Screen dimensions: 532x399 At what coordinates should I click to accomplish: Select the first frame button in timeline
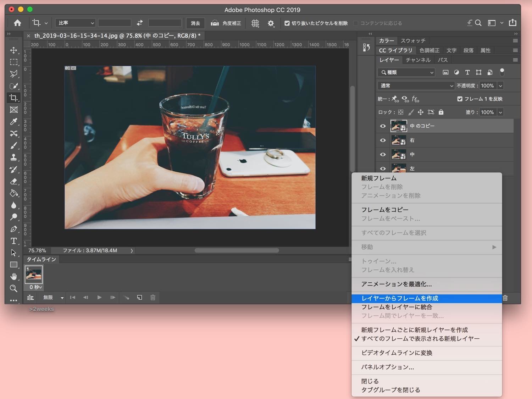click(73, 298)
